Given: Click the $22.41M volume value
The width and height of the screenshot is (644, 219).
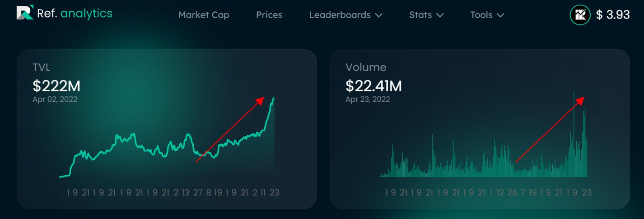Looking at the screenshot, I should click(373, 86).
